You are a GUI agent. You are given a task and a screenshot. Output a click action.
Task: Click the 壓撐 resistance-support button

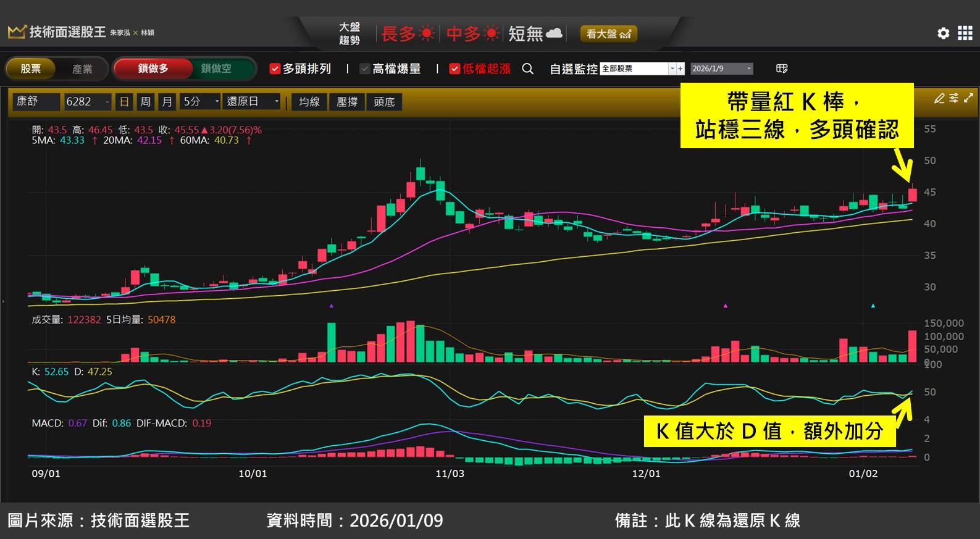(x=347, y=102)
